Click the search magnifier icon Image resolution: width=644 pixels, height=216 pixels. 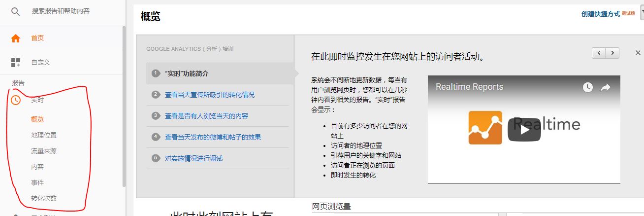point(16,11)
